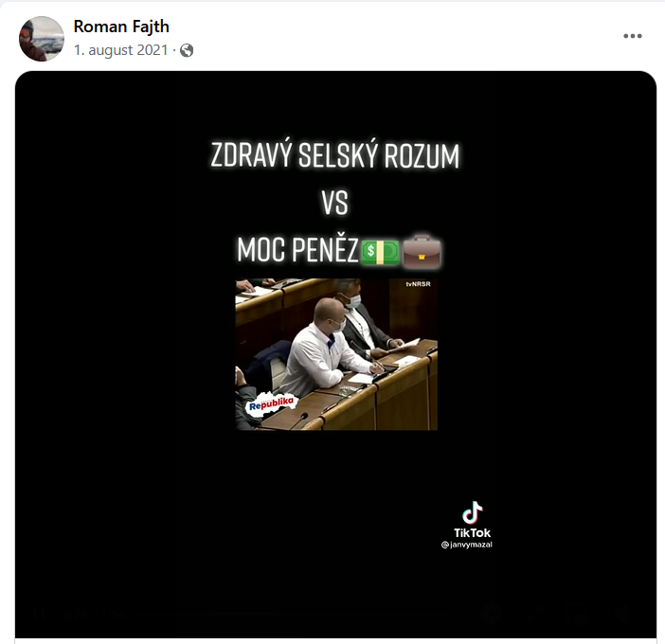Open the three-dot post options menu
Image resolution: width=665 pixels, height=644 pixels.
pyautogui.click(x=633, y=36)
